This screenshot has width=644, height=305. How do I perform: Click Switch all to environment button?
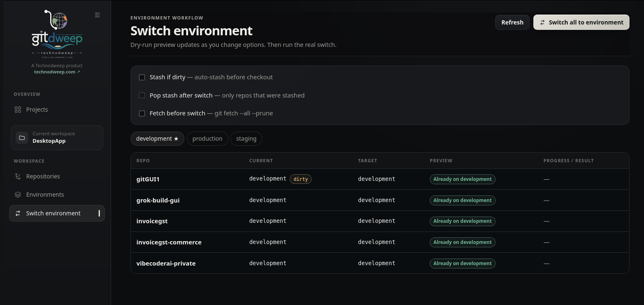pyautogui.click(x=581, y=22)
